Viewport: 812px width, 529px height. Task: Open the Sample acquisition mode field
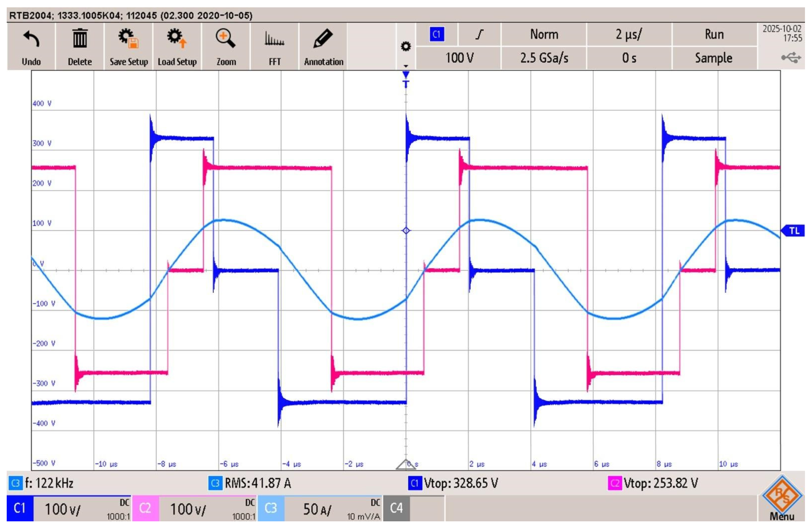click(x=714, y=58)
